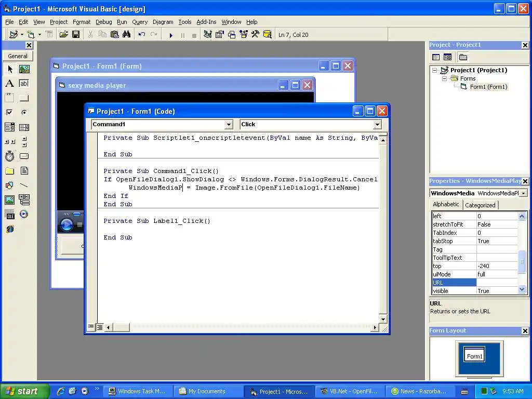The image size is (532, 399).
Task: Select the ComboBox control in toolbox
Action: pyautogui.click(x=10, y=127)
